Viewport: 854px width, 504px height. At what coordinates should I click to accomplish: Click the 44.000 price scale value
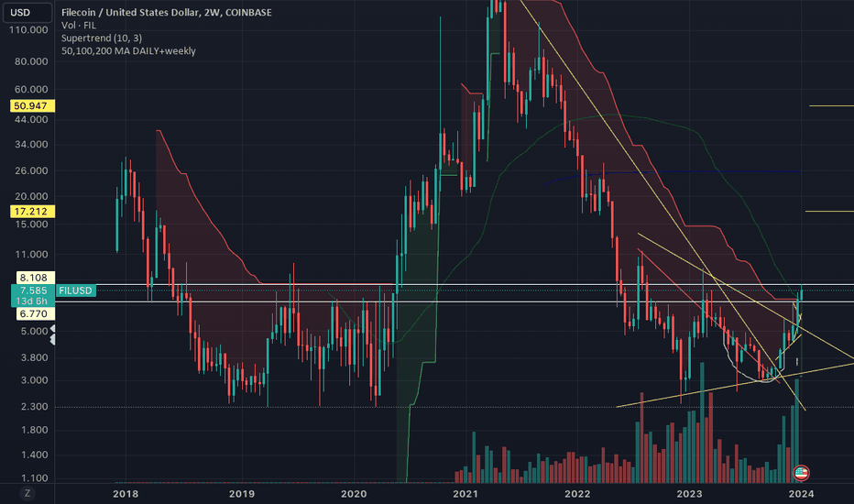[31, 119]
